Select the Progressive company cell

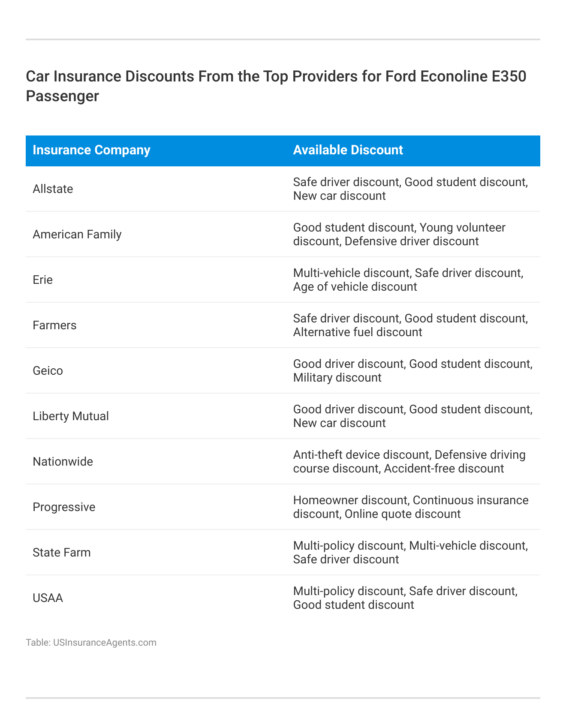coord(64,507)
